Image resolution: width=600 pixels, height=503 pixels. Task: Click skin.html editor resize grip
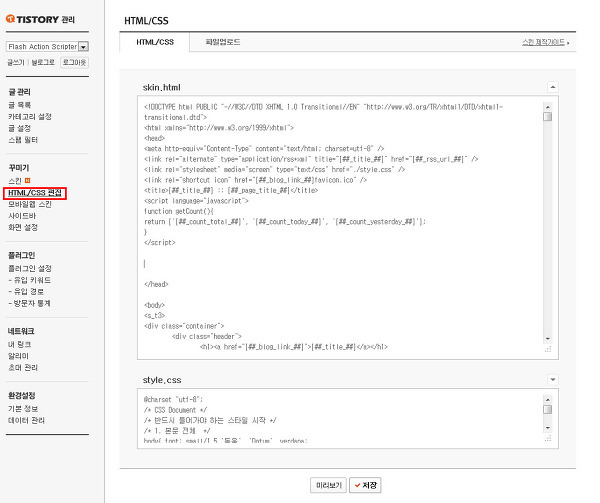[548, 349]
